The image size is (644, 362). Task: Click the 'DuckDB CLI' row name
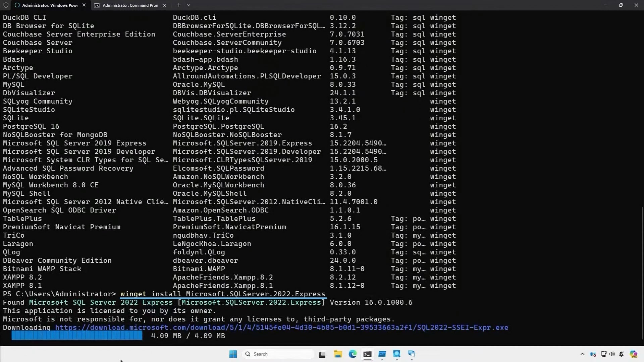(24, 17)
